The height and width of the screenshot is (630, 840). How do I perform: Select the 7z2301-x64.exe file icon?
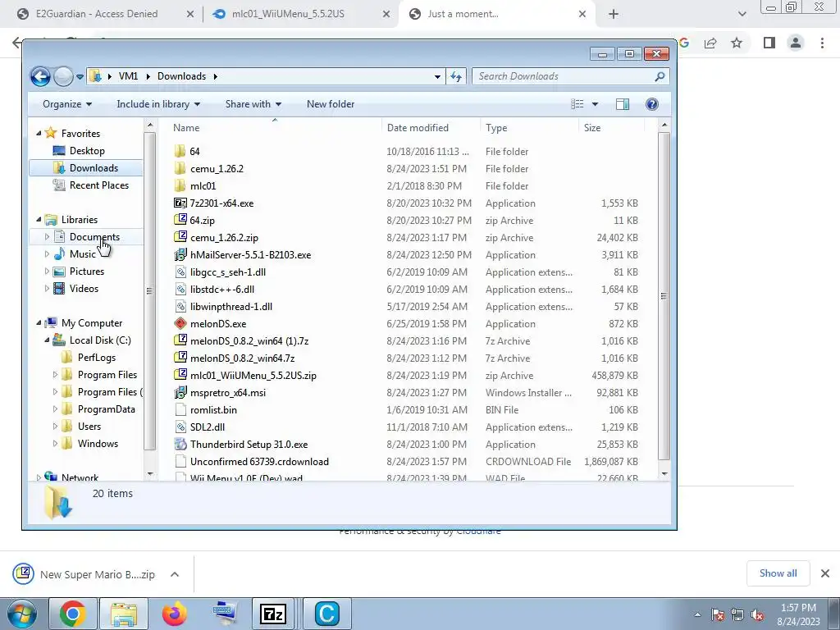tap(180, 203)
